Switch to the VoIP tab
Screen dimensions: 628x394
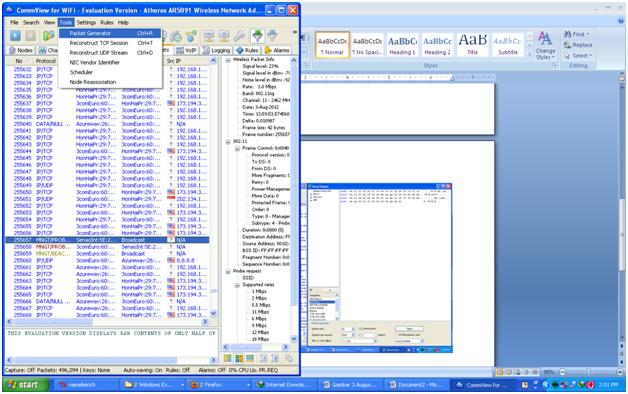[x=187, y=50]
